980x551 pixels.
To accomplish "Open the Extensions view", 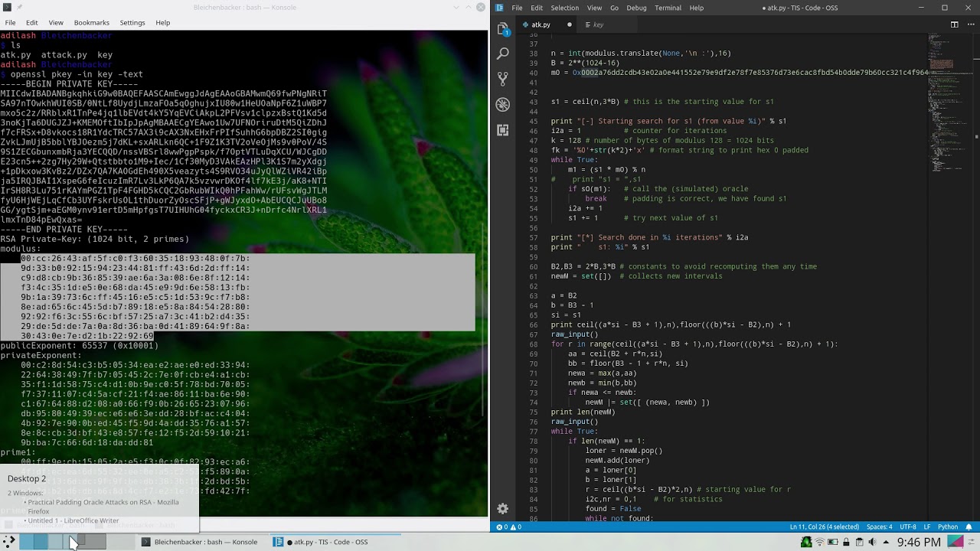I will (x=503, y=130).
